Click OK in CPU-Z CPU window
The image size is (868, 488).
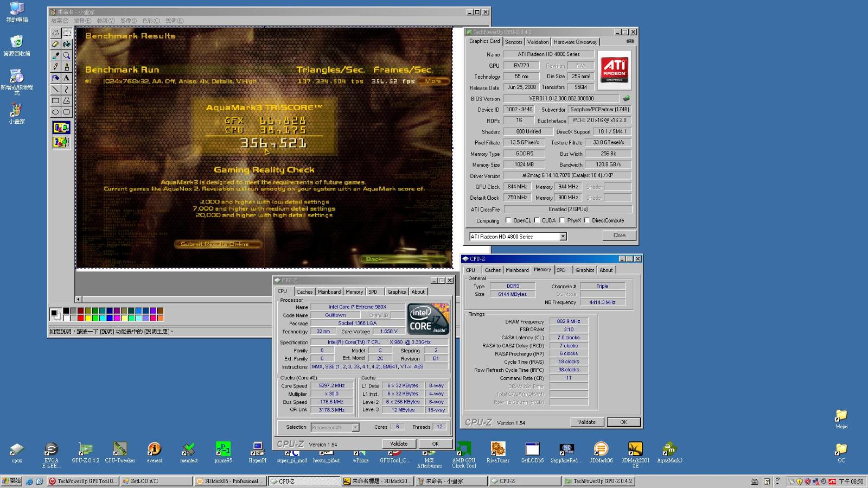pyautogui.click(x=435, y=443)
